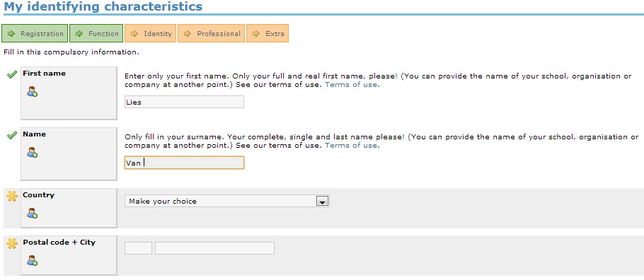Viewport: 644px width, 280px height.
Task: Click the postal code input box
Action: (138, 248)
